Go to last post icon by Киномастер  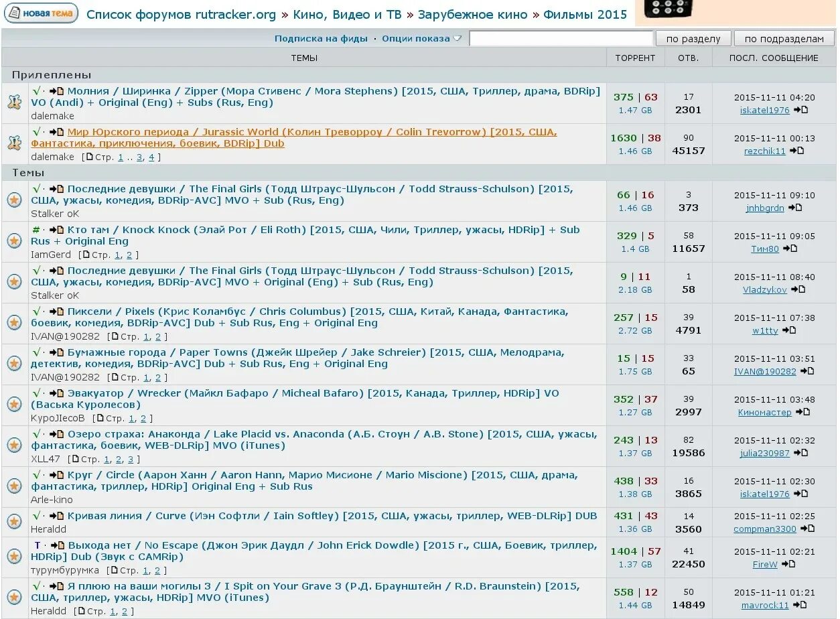click(802, 412)
